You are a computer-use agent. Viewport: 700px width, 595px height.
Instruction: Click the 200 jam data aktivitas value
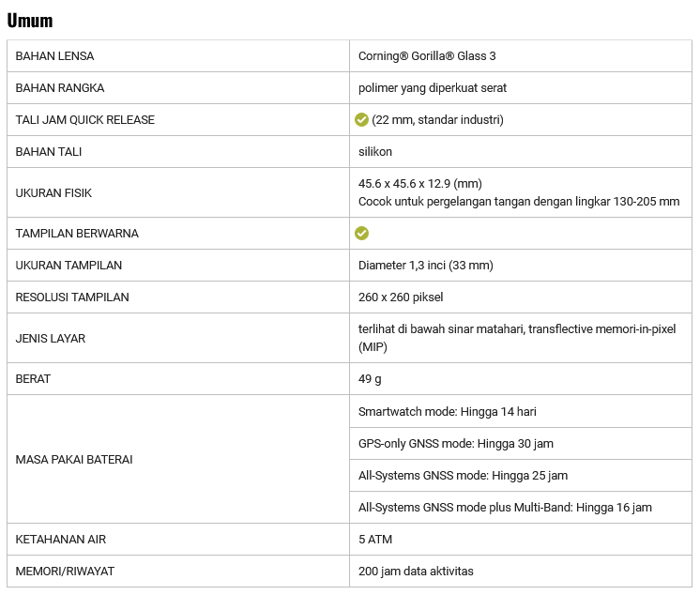pos(416,572)
